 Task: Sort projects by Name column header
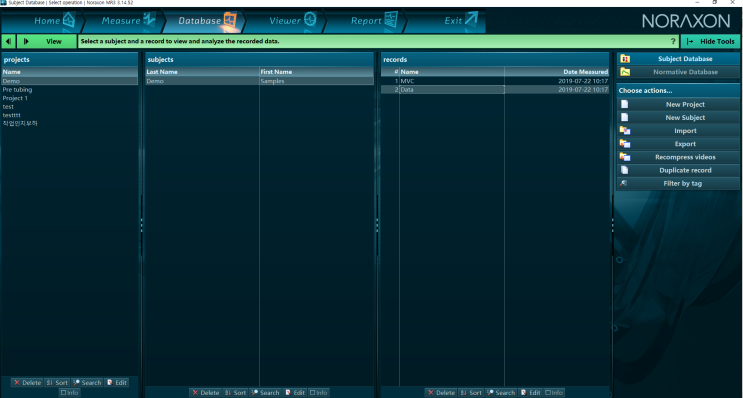[70, 72]
